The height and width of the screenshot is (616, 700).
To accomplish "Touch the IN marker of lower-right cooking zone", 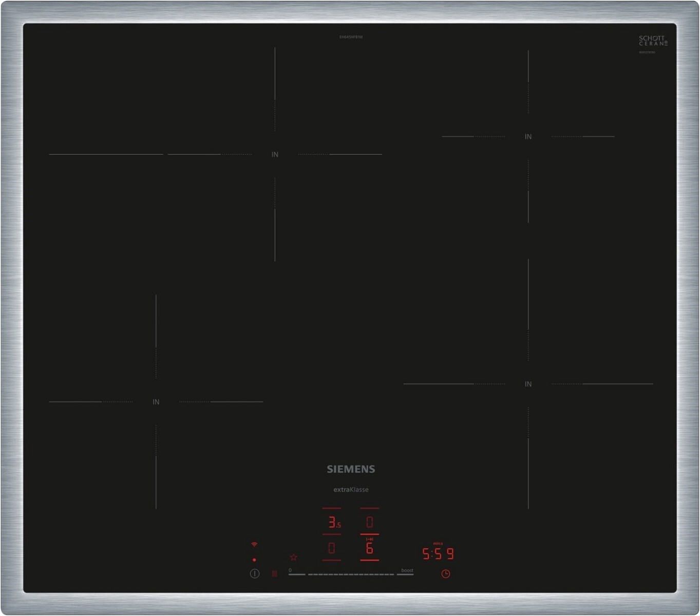I will click(528, 384).
